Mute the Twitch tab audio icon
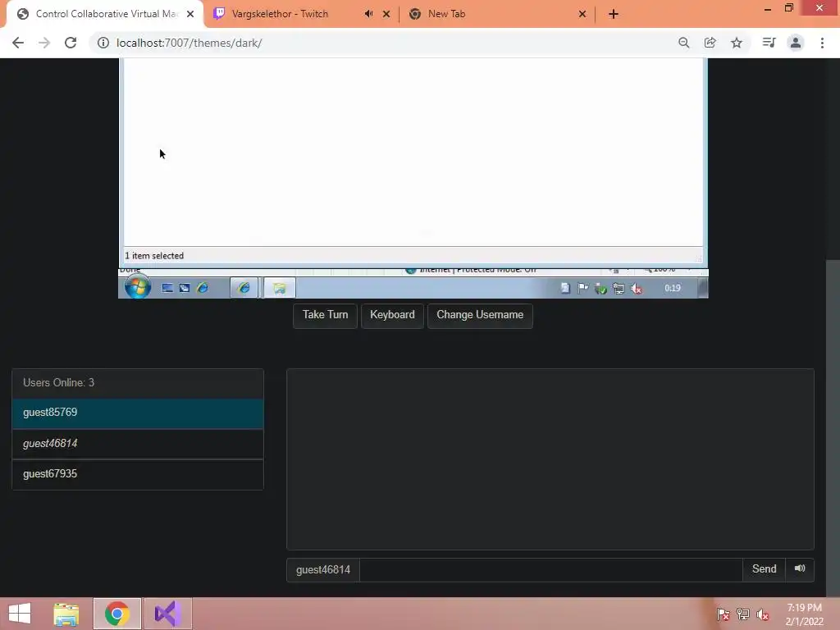Viewport: 840px width, 630px height. tap(368, 14)
